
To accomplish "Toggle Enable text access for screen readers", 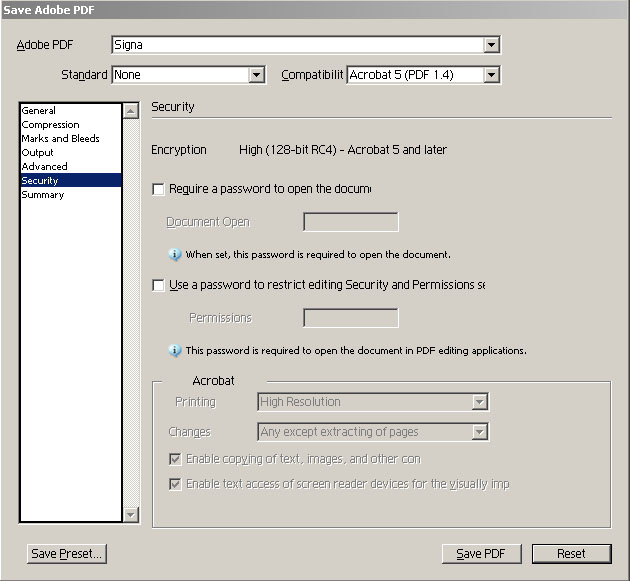I will 175,484.
